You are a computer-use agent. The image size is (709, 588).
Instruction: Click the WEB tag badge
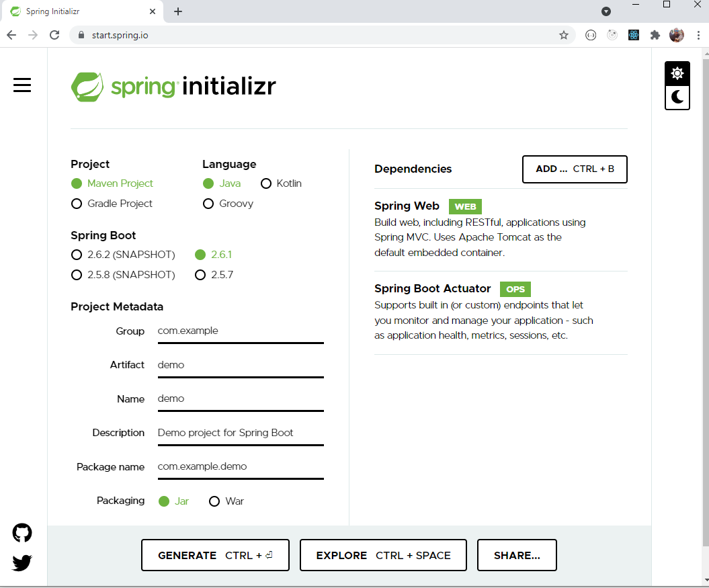[x=465, y=207]
